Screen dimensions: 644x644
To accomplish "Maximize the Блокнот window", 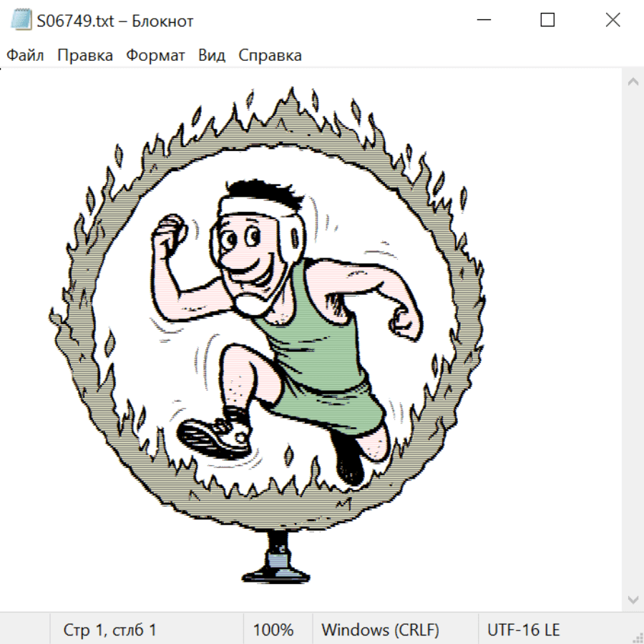I will [547, 21].
